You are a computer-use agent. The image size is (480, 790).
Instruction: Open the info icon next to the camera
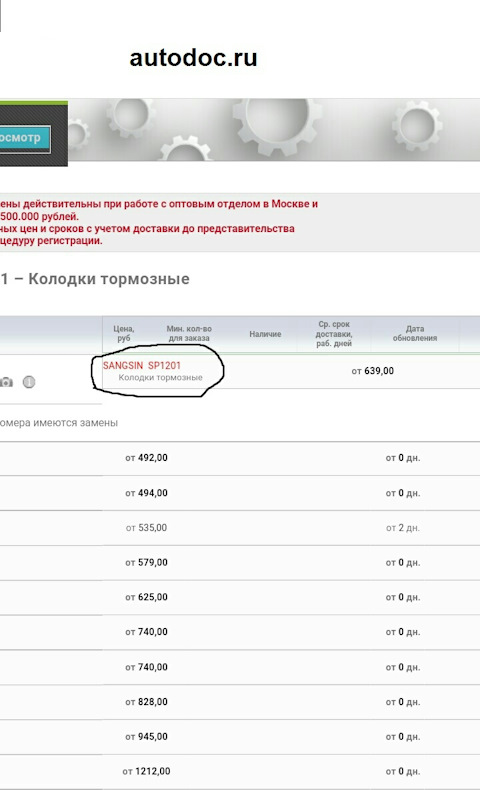click(29, 382)
